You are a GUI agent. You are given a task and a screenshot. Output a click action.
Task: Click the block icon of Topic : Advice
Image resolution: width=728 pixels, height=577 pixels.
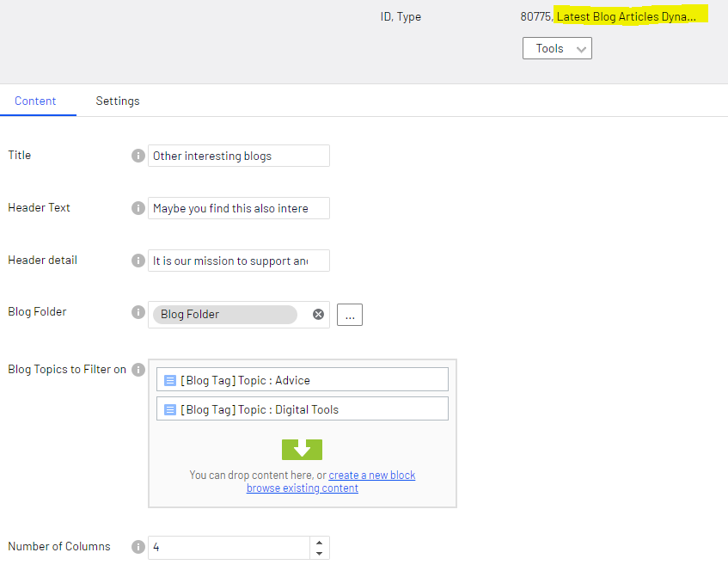pyautogui.click(x=170, y=380)
